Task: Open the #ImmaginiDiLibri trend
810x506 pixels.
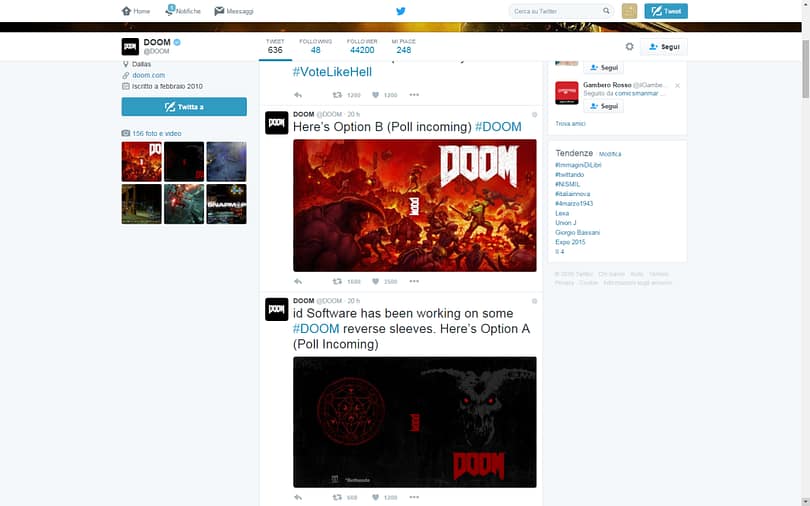Action: point(578,165)
